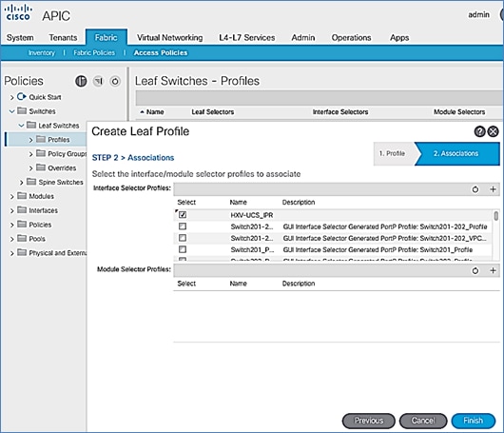Click the Pools folder icon
Image resolution: width=504 pixels, height=433 pixels.
point(22,238)
